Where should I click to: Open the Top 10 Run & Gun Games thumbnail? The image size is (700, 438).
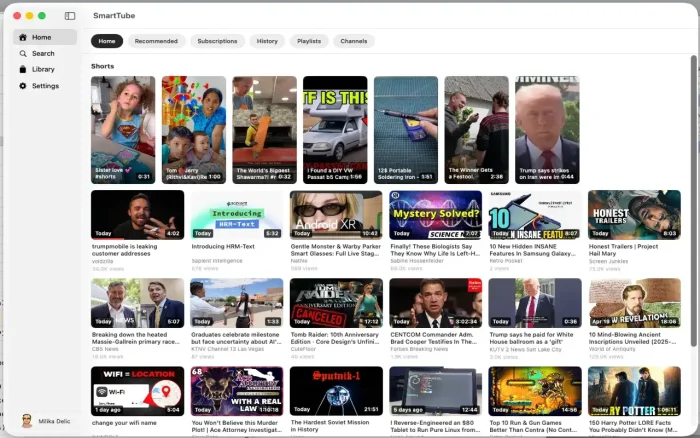(x=535, y=391)
